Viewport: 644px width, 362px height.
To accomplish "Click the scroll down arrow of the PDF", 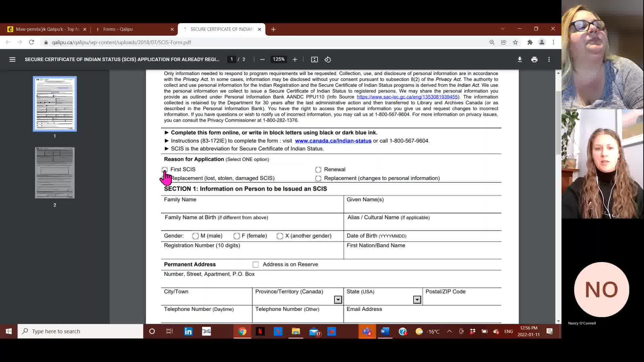I will point(558,321).
